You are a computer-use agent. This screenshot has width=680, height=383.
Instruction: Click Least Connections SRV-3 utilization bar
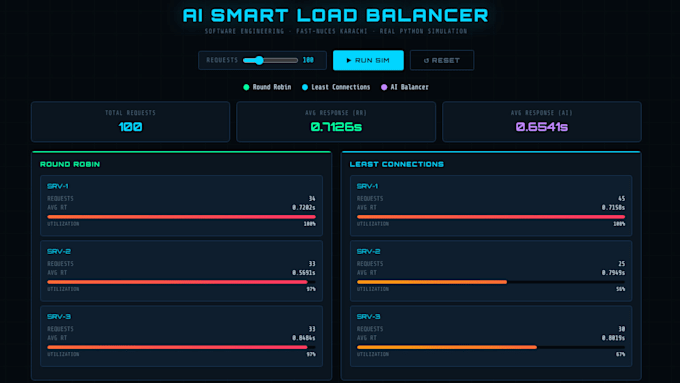pyautogui.click(x=491, y=347)
